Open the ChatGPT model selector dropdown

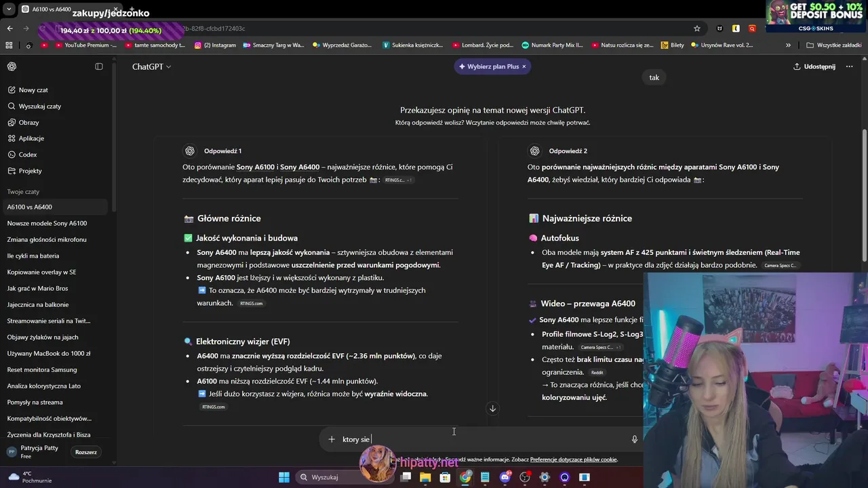(x=151, y=66)
